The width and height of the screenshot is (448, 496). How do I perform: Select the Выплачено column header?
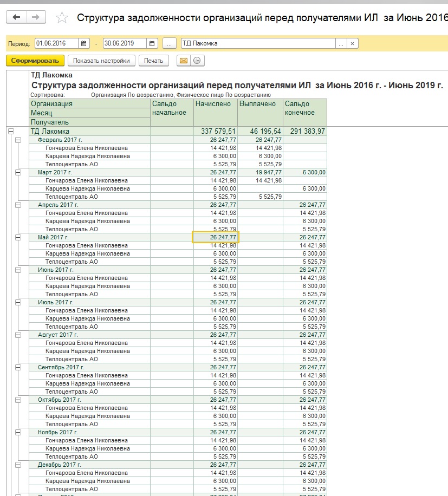(x=260, y=113)
